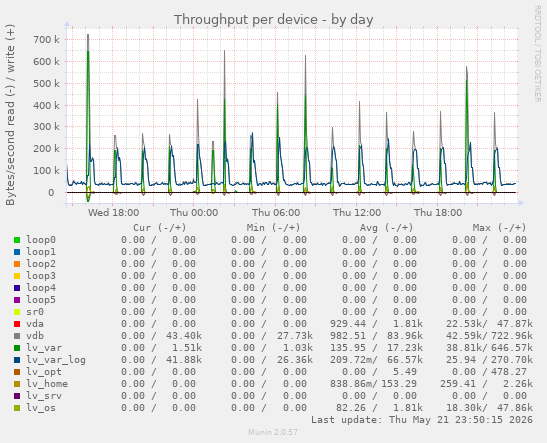Click the 'Thu 00:00' time axis label

194,212
